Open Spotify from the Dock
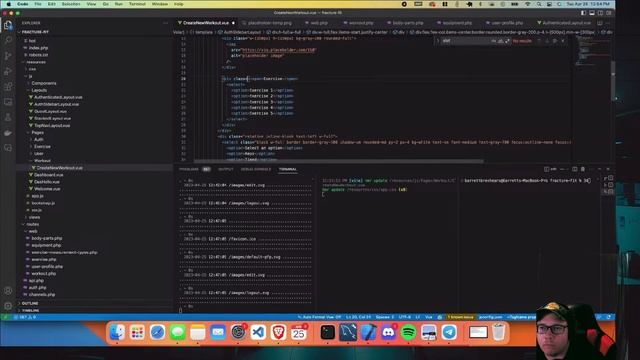The image size is (640, 360). click(x=408, y=332)
